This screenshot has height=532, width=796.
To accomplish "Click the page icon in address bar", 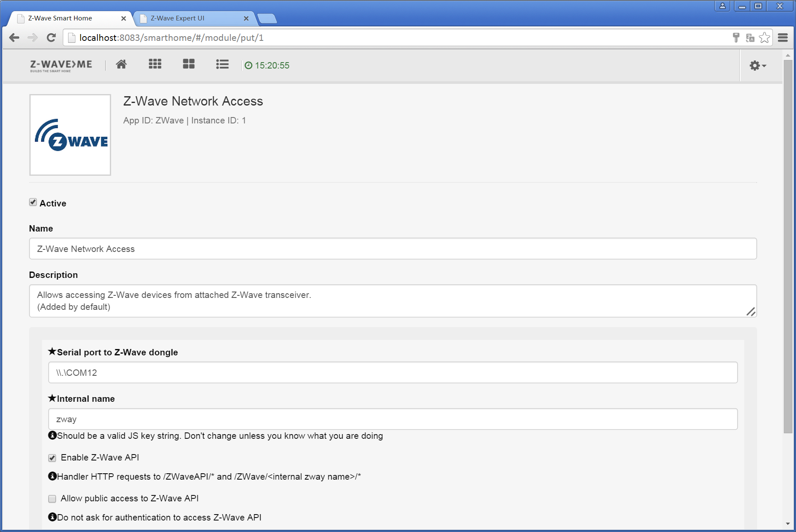I will tap(72, 38).
